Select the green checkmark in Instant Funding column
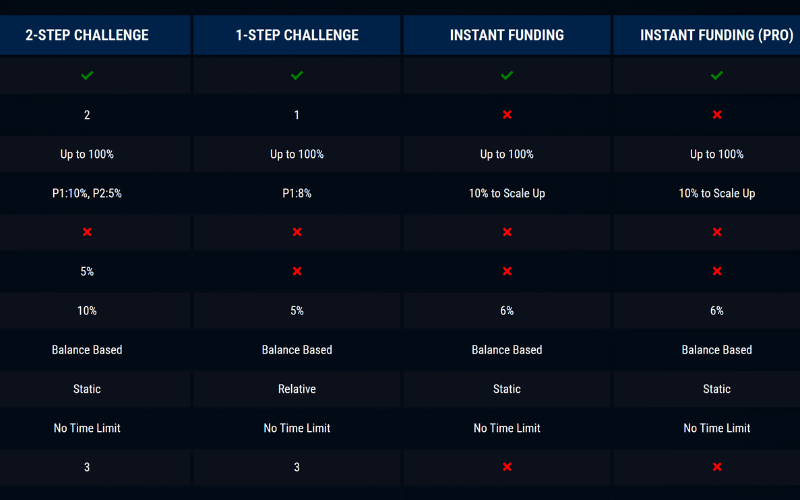The image size is (800, 500). [x=507, y=75]
